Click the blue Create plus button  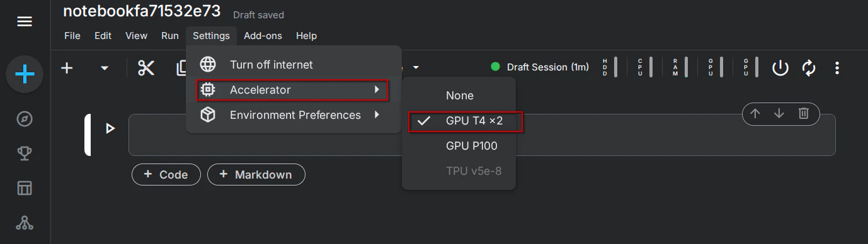(25, 75)
